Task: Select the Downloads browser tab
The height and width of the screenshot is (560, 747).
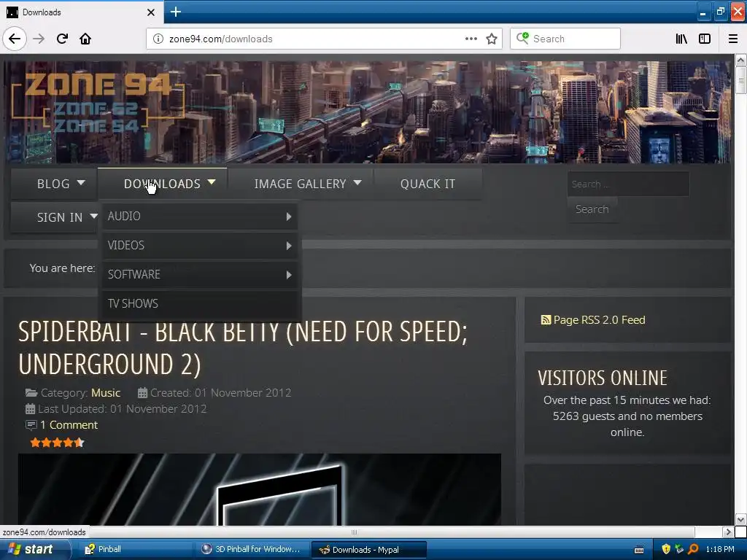Action: tap(81, 12)
